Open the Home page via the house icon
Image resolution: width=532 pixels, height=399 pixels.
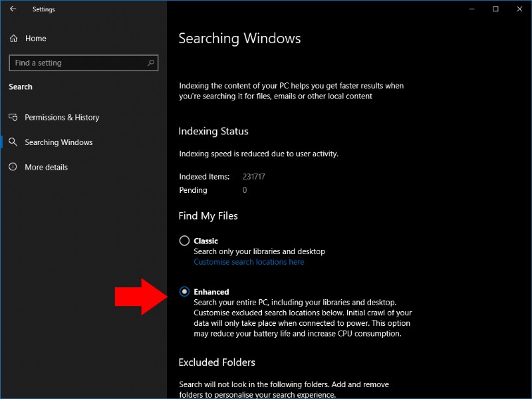(13, 39)
